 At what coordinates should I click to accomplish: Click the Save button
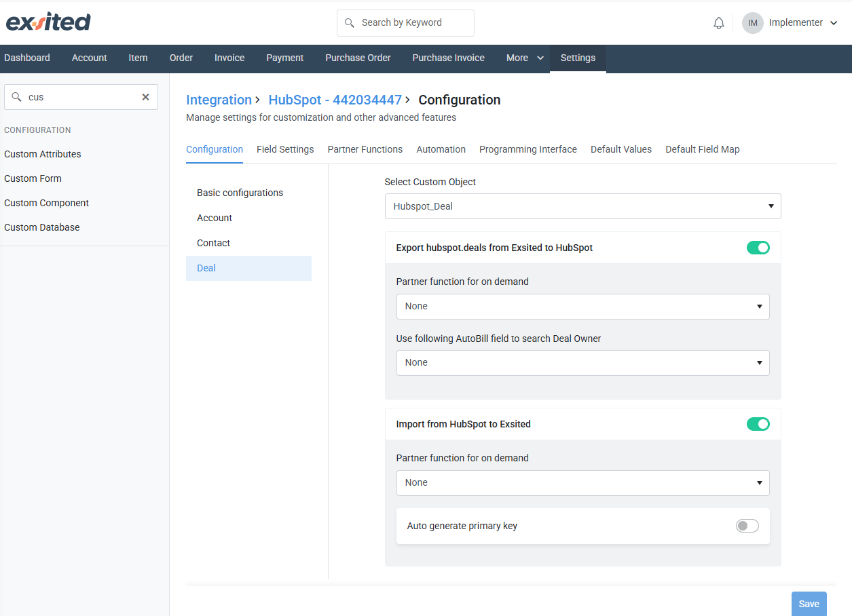[x=809, y=604]
